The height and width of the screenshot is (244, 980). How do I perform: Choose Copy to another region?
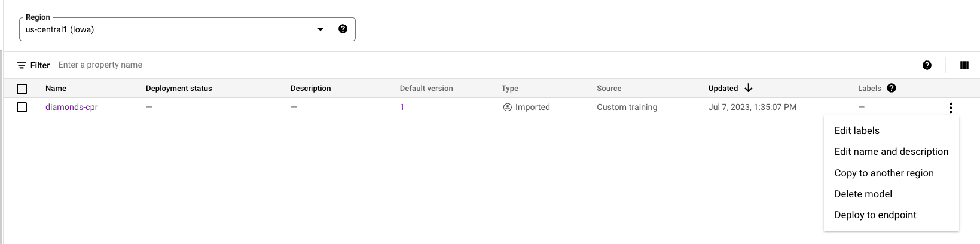(884, 173)
